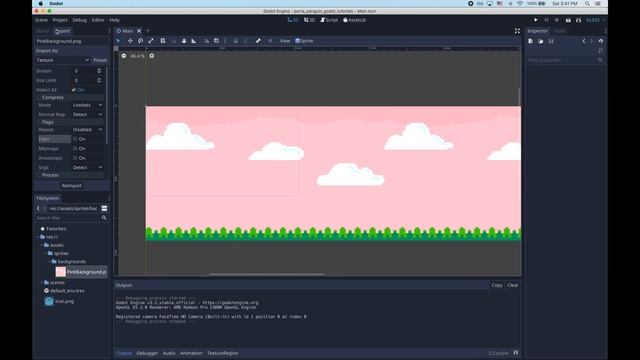Select the Pan Mode hand tool
Viewport: 640px width, 360px height.
184,41
